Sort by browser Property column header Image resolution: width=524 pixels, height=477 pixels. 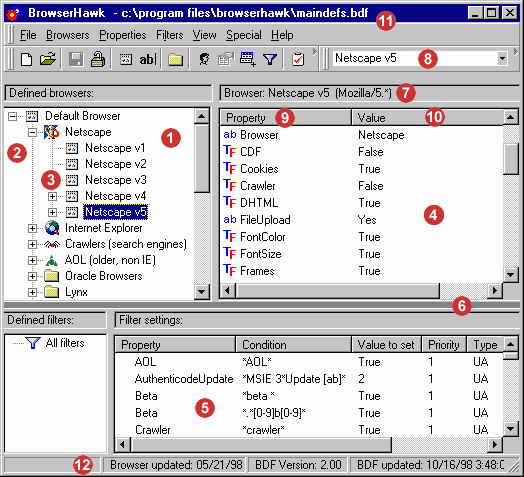(286, 118)
